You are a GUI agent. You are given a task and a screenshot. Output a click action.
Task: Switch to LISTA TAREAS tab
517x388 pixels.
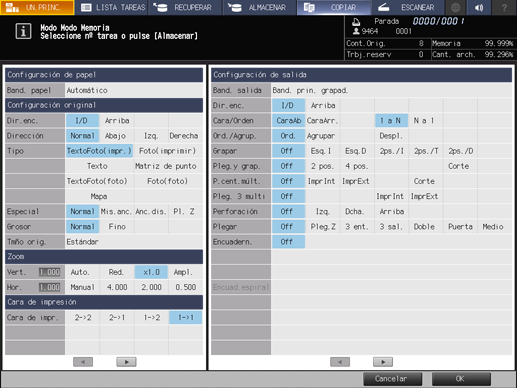pyautogui.click(x=112, y=7)
